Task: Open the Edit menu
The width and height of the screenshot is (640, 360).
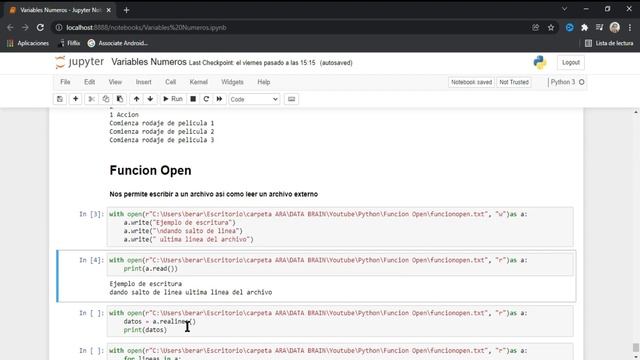Action: pyautogui.click(x=89, y=82)
